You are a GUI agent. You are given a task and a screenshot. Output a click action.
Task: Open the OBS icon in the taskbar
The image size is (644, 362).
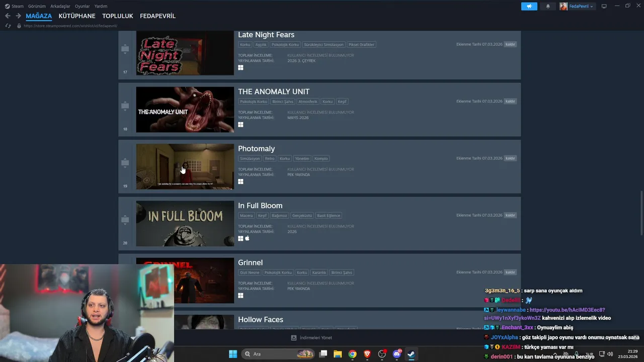click(x=382, y=354)
